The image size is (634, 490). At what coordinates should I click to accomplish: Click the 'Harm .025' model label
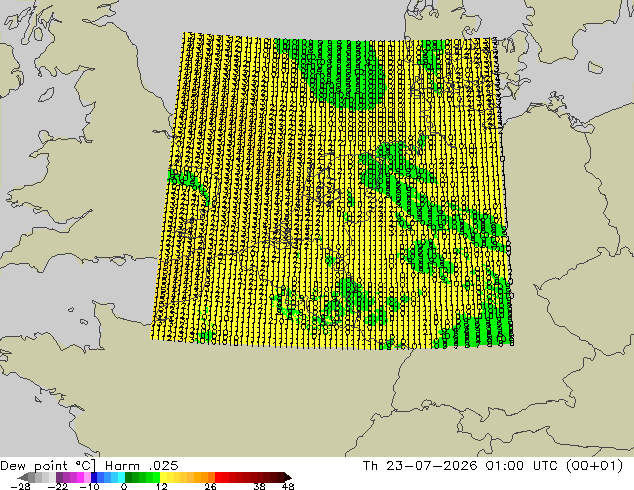coord(142,466)
